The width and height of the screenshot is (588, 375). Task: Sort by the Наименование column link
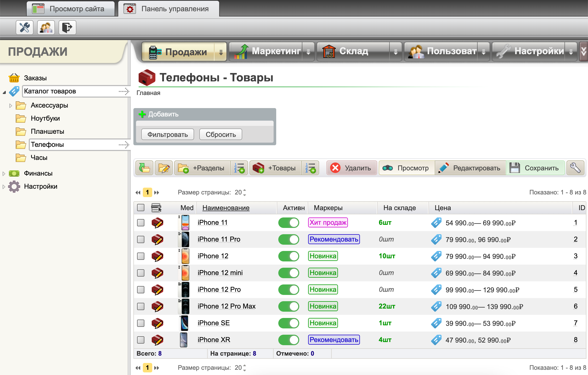click(x=226, y=208)
